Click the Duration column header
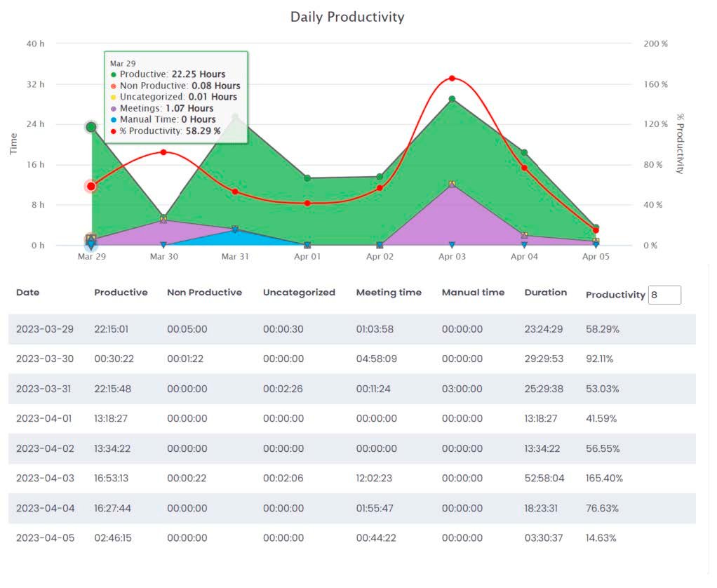The height and width of the screenshot is (588, 717). coord(545,293)
